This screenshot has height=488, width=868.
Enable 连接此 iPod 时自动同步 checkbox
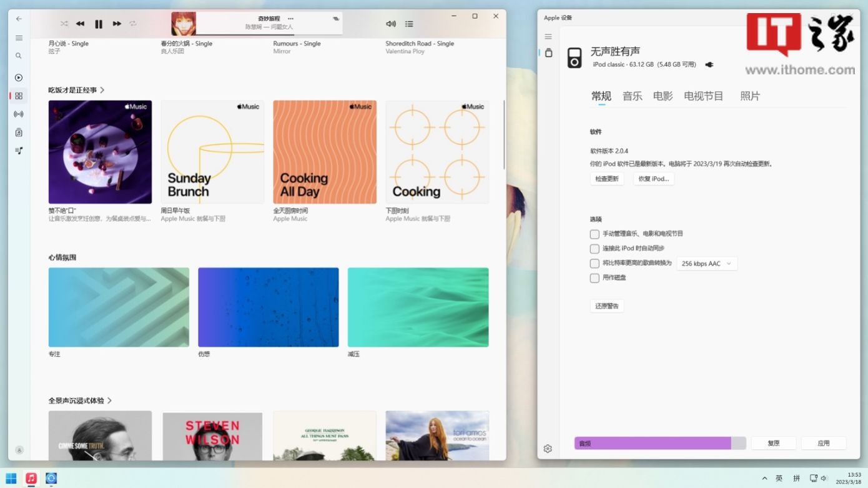tap(594, 249)
